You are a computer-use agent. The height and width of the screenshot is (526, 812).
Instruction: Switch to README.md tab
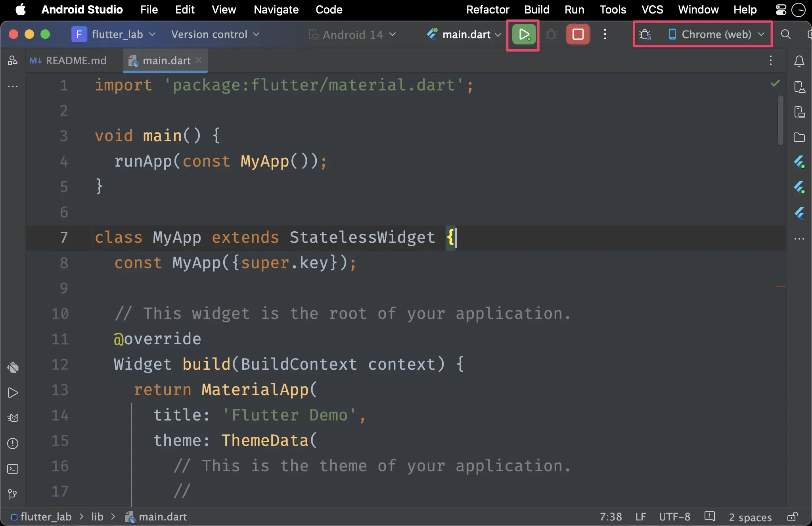coord(68,61)
